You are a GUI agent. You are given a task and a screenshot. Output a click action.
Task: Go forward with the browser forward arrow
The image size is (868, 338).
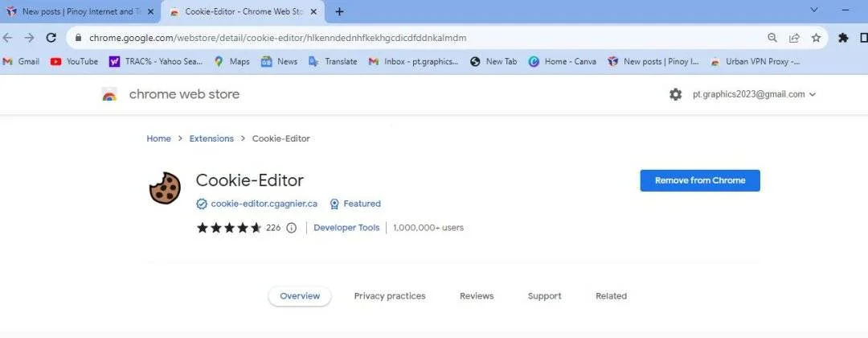(30, 38)
